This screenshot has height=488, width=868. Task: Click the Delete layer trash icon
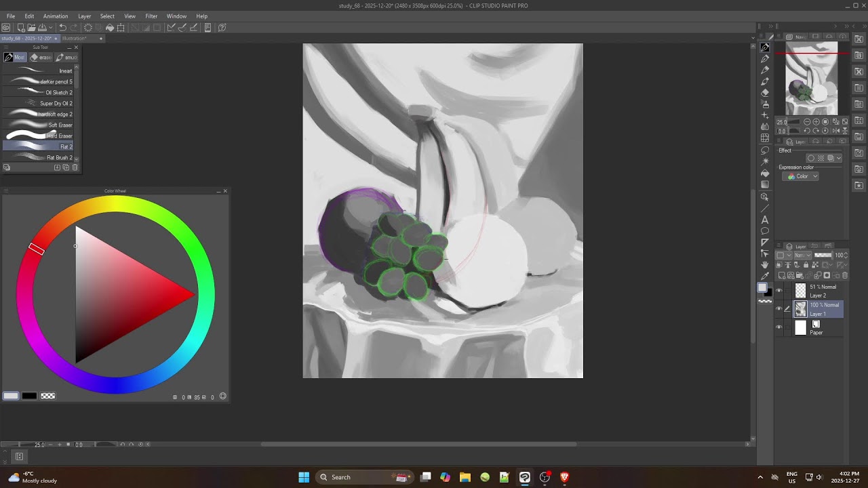[x=845, y=276]
